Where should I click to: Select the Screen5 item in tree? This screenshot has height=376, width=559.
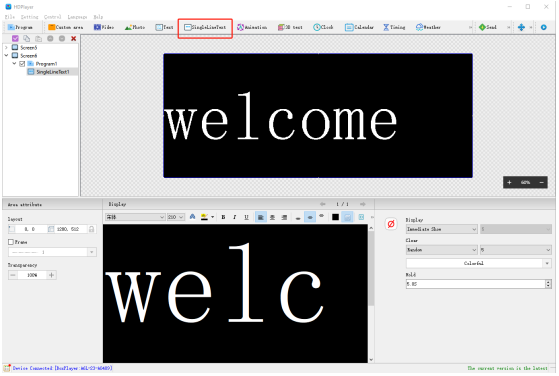click(x=28, y=47)
